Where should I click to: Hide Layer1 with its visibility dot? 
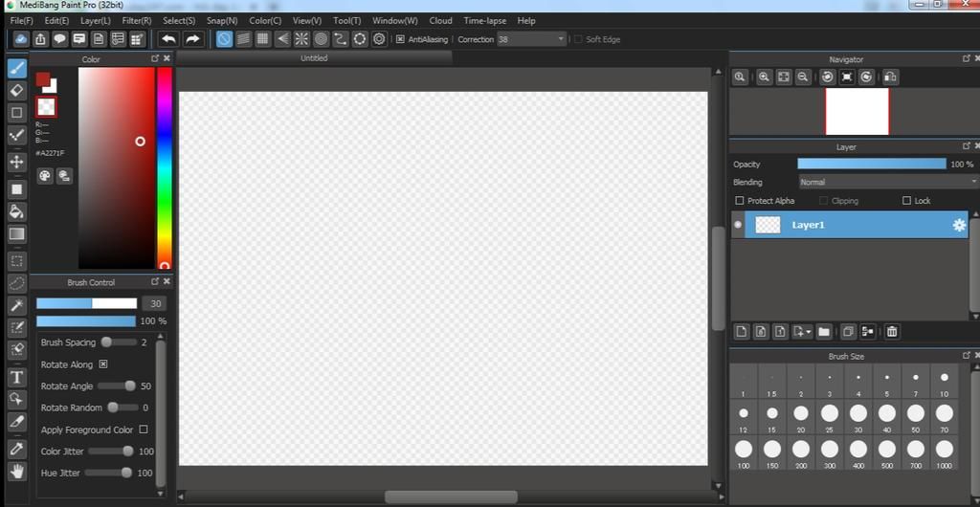coord(738,225)
